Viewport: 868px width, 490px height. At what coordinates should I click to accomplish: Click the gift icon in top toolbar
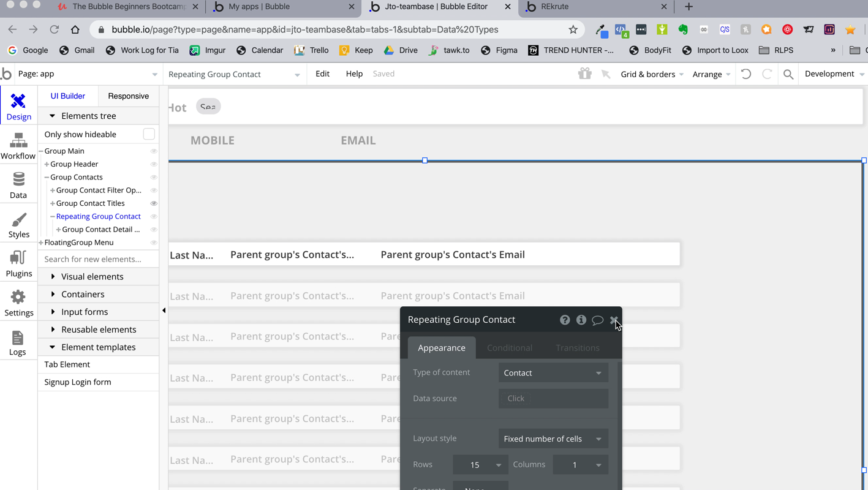(x=584, y=74)
